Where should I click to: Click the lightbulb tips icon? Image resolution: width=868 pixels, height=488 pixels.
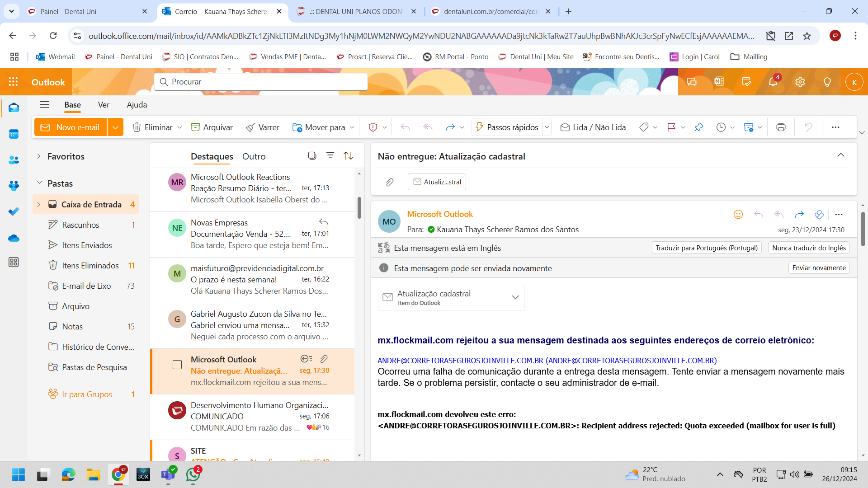(x=827, y=82)
